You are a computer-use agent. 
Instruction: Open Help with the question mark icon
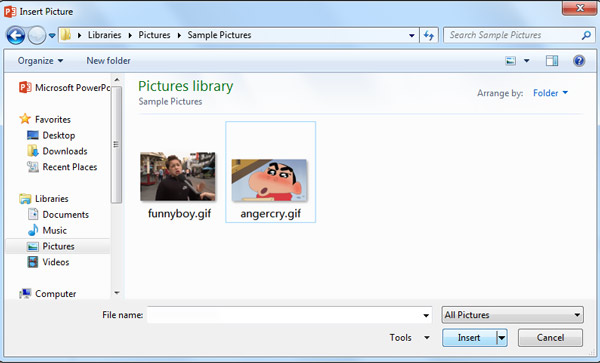(579, 60)
